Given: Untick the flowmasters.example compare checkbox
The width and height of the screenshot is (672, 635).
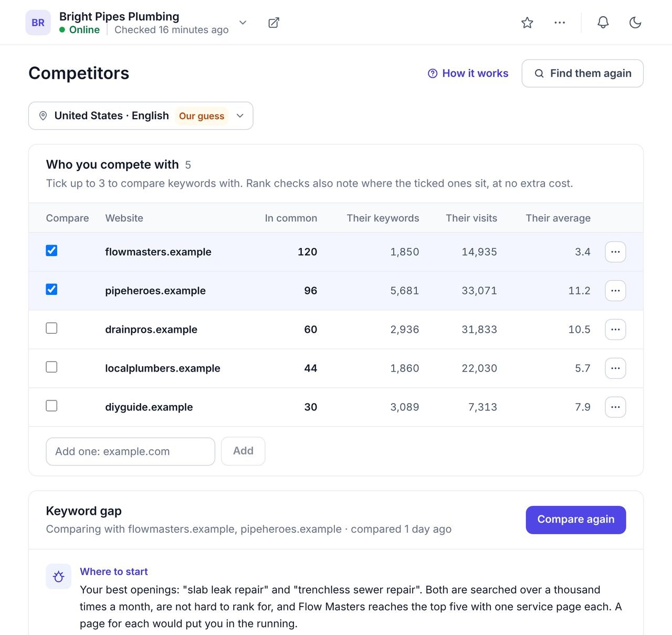Looking at the screenshot, I should 51,250.
